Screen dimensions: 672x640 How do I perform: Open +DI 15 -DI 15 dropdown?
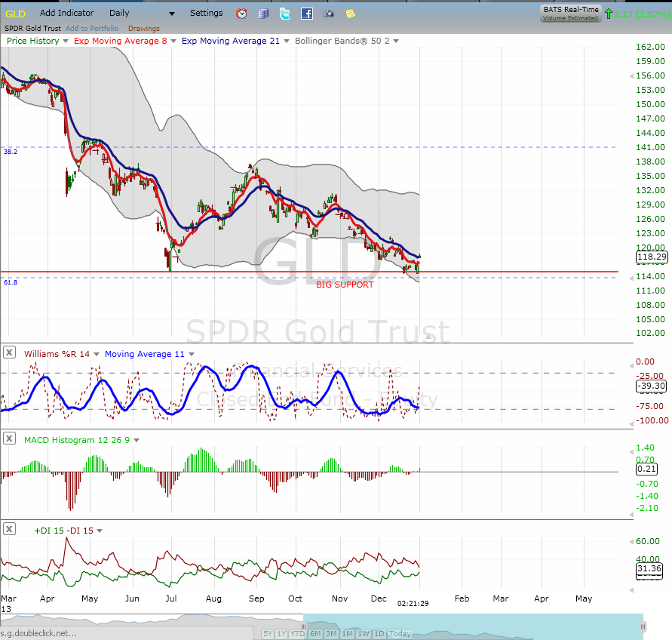click(100, 531)
